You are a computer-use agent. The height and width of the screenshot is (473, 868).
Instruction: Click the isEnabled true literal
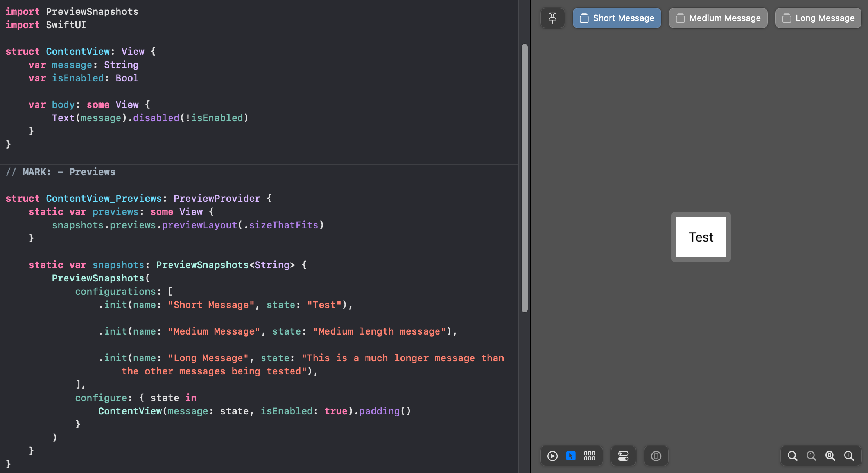335,411
